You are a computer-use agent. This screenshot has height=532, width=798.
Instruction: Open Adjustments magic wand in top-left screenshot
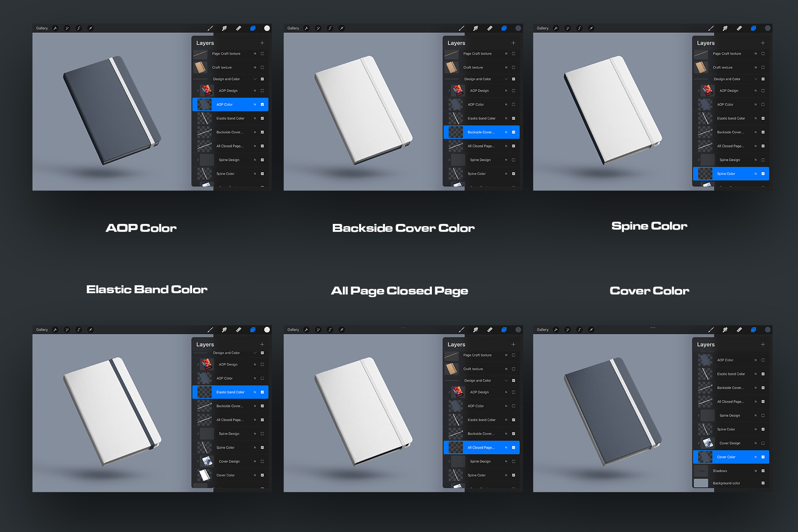click(67, 28)
